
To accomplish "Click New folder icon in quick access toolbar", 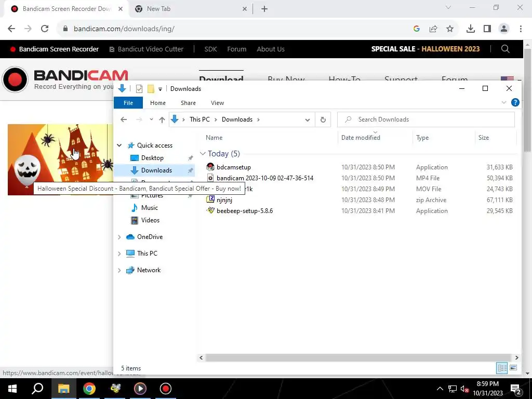I will pyautogui.click(x=151, y=89).
